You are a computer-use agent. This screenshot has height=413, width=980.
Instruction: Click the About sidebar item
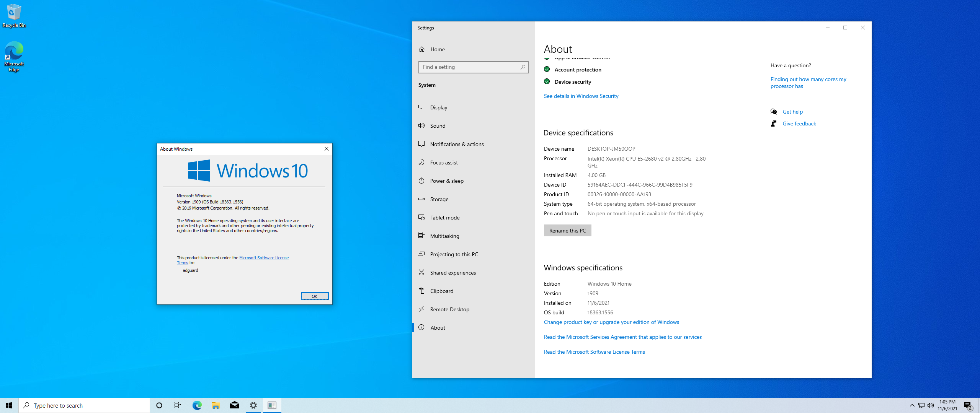point(473,328)
